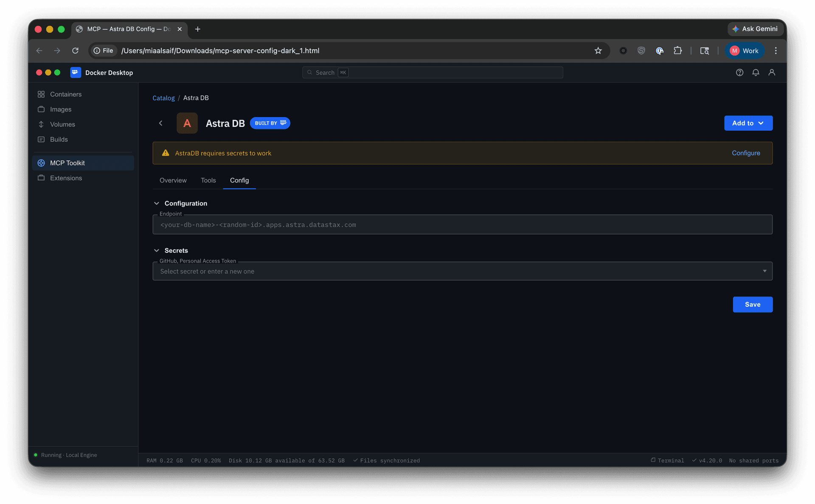The height and width of the screenshot is (504, 815).
Task: Open notifications bell icon
Action: click(756, 73)
